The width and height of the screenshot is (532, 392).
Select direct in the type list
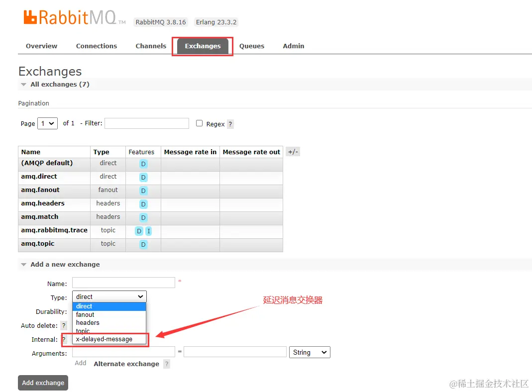point(109,306)
